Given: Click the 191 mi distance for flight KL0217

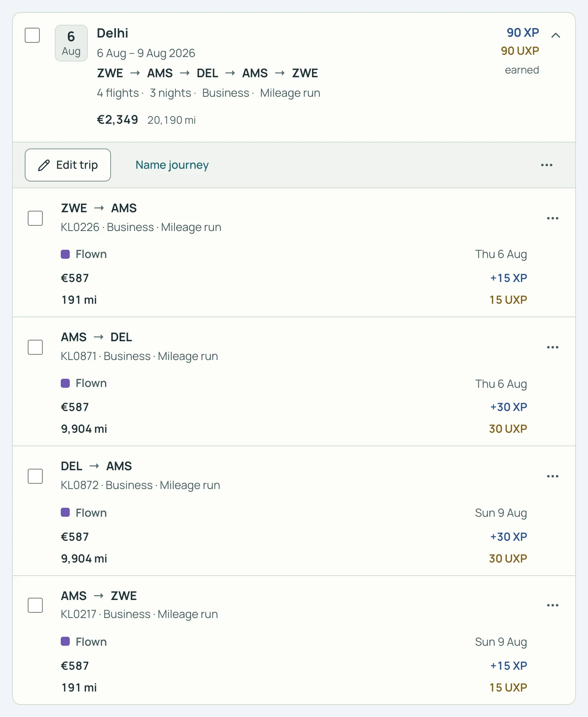Looking at the screenshot, I should pyautogui.click(x=79, y=687).
